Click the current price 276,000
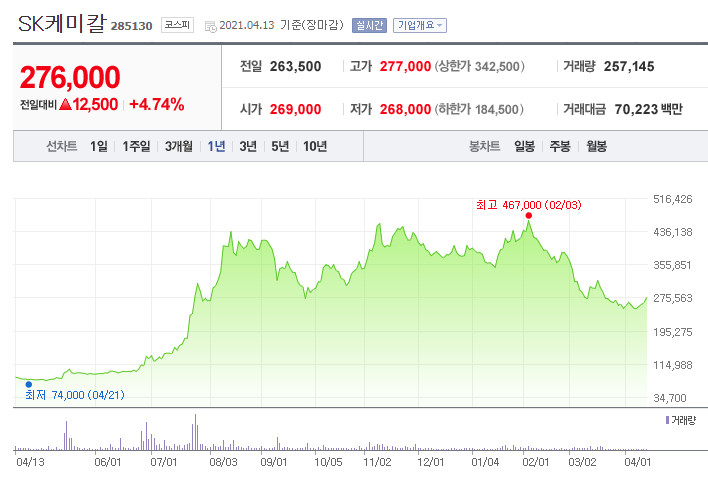This screenshot has height=482, width=708. pyautogui.click(x=70, y=77)
